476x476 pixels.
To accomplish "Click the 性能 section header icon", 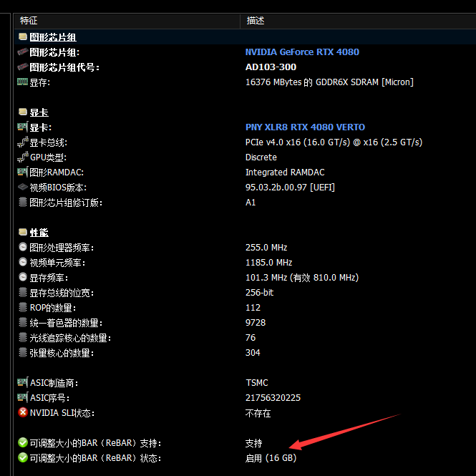I will click(x=23, y=232).
